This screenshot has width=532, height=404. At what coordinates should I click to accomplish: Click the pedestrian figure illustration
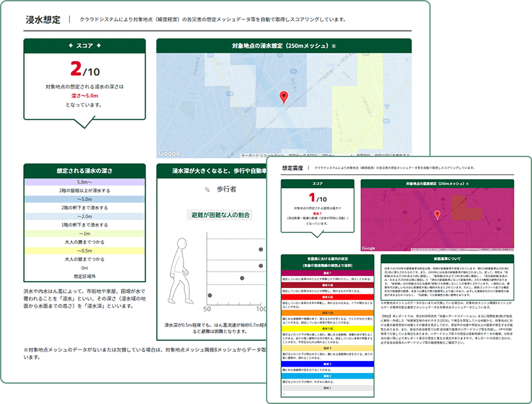(180, 270)
